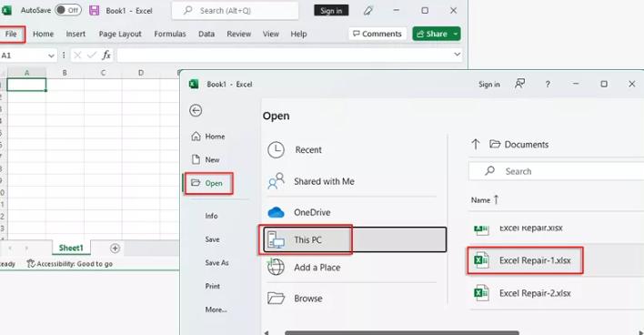Switch to the Home ribbon tab
Viewport: 644px width, 335px height.
click(43, 34)
